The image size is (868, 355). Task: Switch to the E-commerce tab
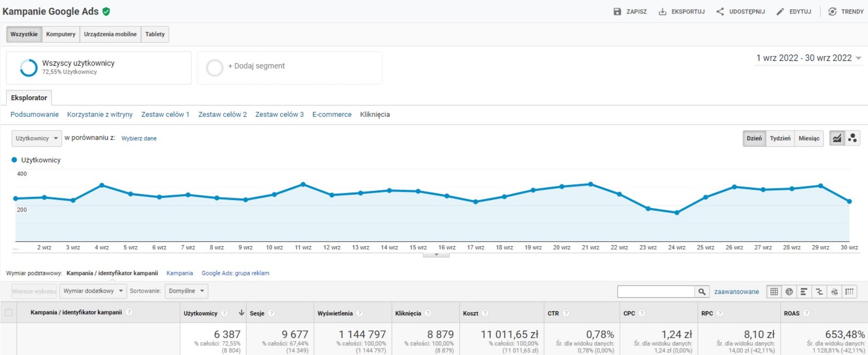coord(332,115)
